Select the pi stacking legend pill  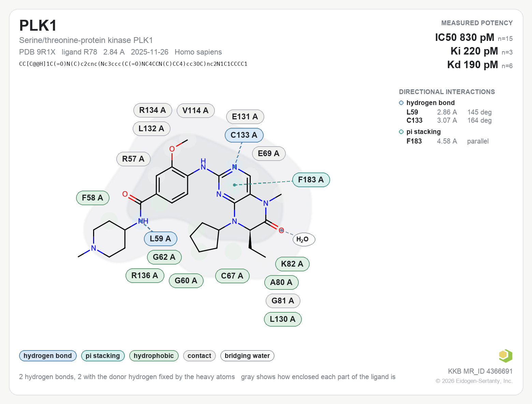[x=103, y=356]
